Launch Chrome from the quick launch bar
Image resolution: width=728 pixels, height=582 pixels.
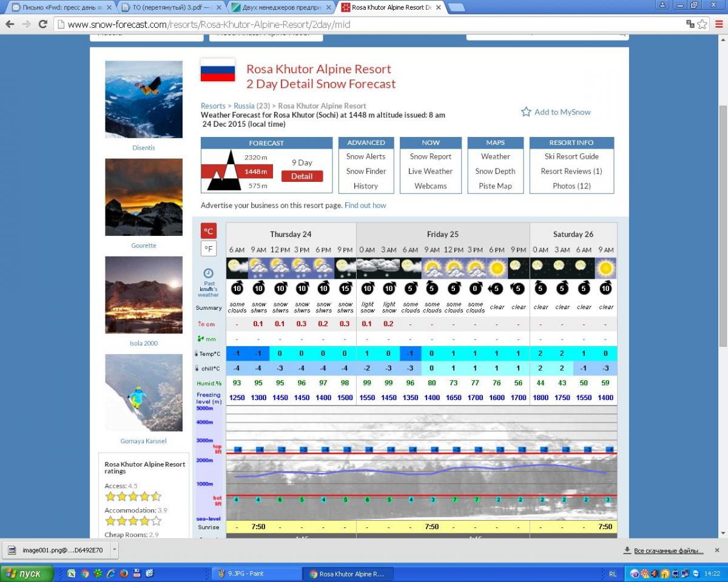pyautogui.click(x=85, y=574)
